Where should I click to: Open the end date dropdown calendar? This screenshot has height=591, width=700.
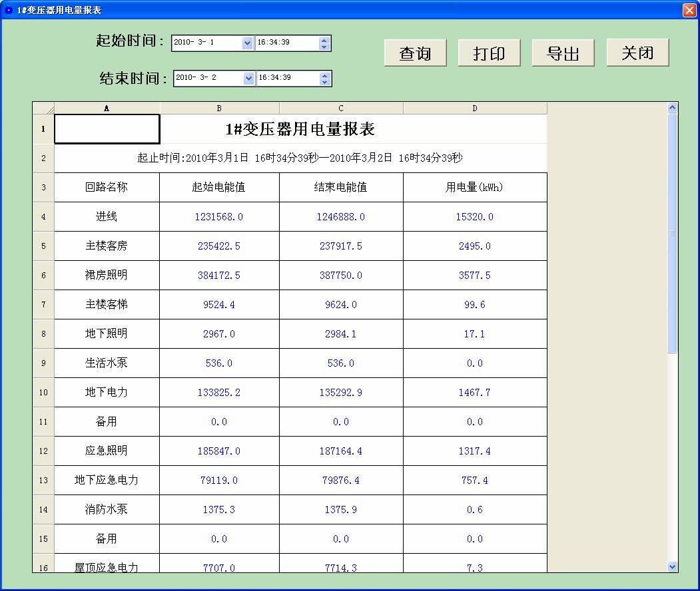[249, 78]
